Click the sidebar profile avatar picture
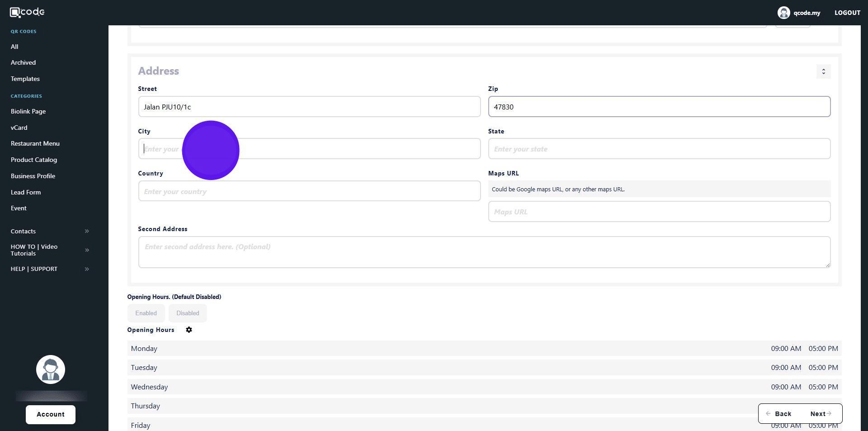868x431 pixels. tap(51, 369)
